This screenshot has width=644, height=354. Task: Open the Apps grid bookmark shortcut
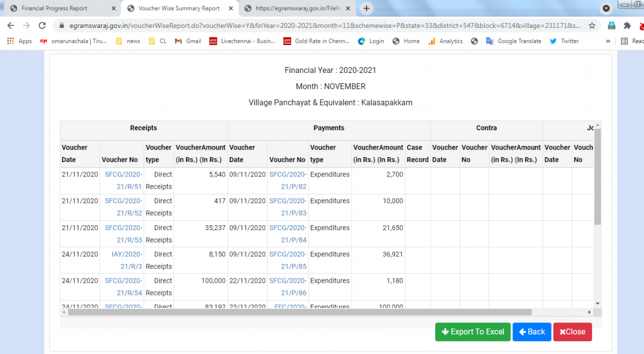pos(20,41)
